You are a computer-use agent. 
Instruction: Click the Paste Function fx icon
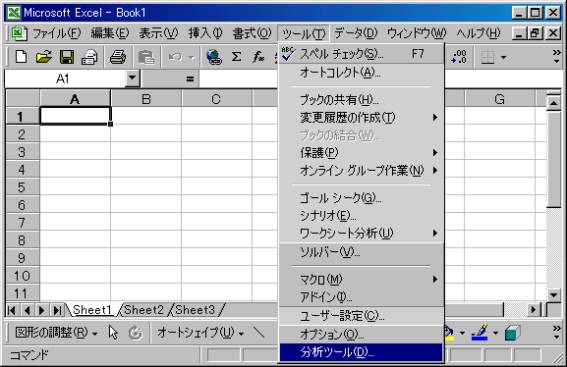coord(258,57)
